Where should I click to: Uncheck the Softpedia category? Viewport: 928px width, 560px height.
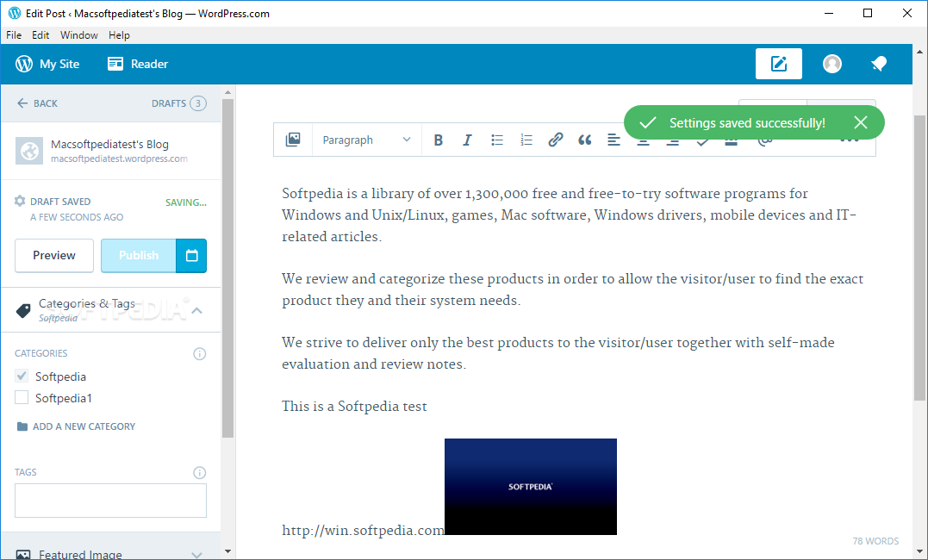22,376
